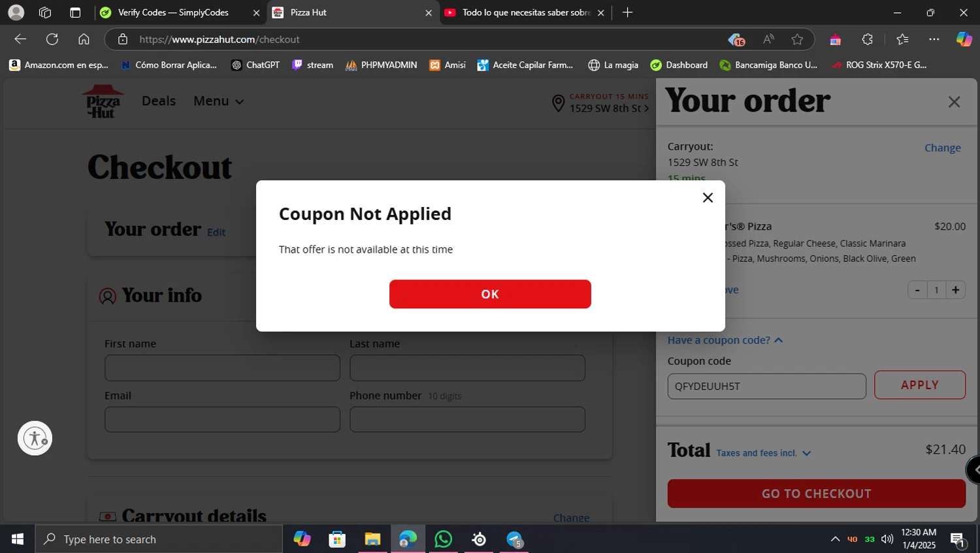The image size is (980, 553).
Task: Expand the side panel arrow at right edge
Action: point(974,469)
